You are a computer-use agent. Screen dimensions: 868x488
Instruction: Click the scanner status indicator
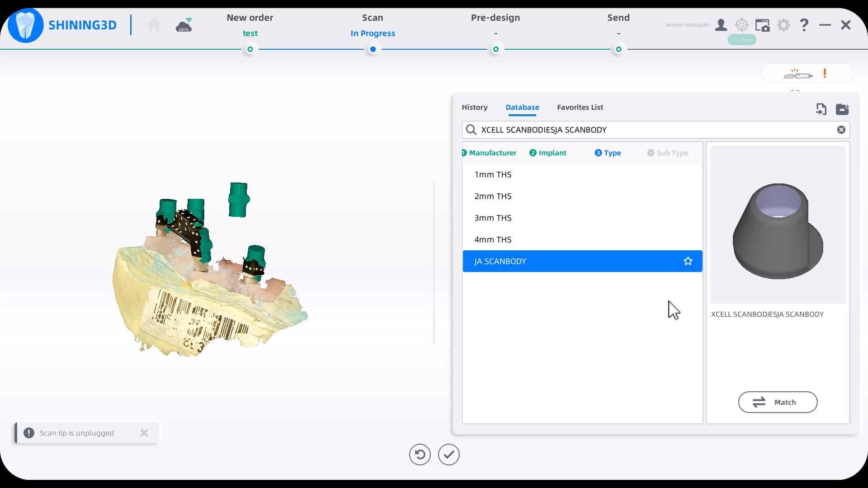(807, 74)
